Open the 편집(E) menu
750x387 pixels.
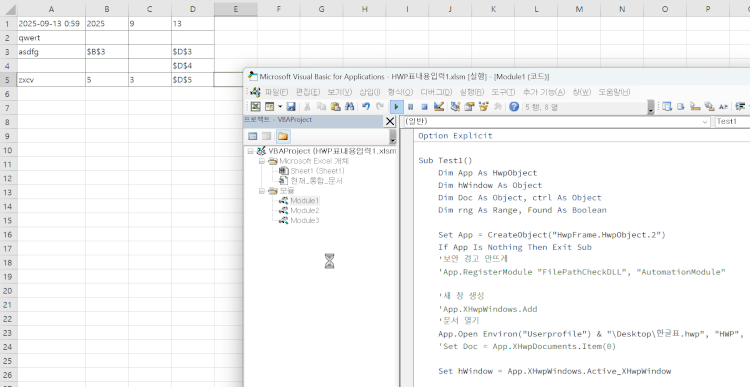(308, 92)
